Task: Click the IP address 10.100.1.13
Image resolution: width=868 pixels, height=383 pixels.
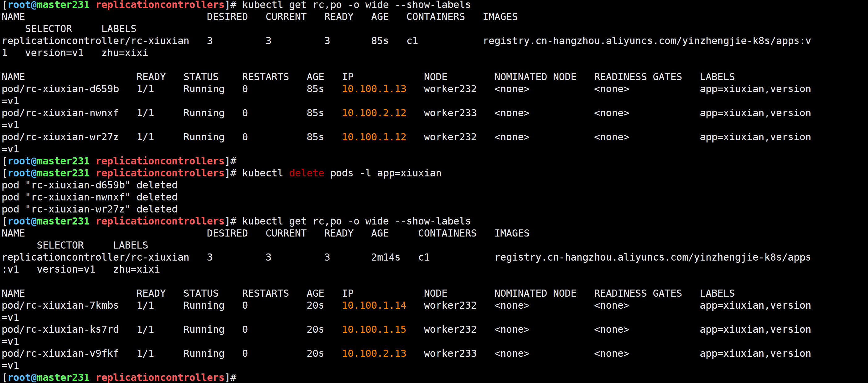Action: coord(374,89)
